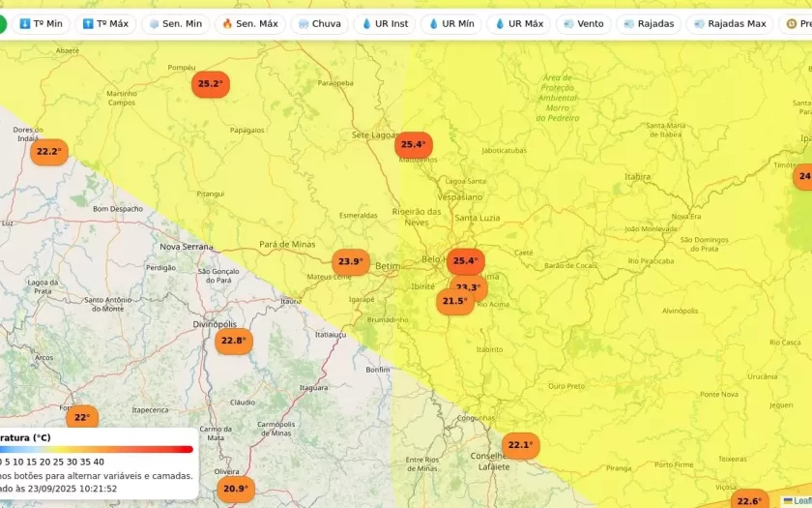Show Sen. Máx thermal sensation layer
This screenshot has height=508, width=812.
249,23
